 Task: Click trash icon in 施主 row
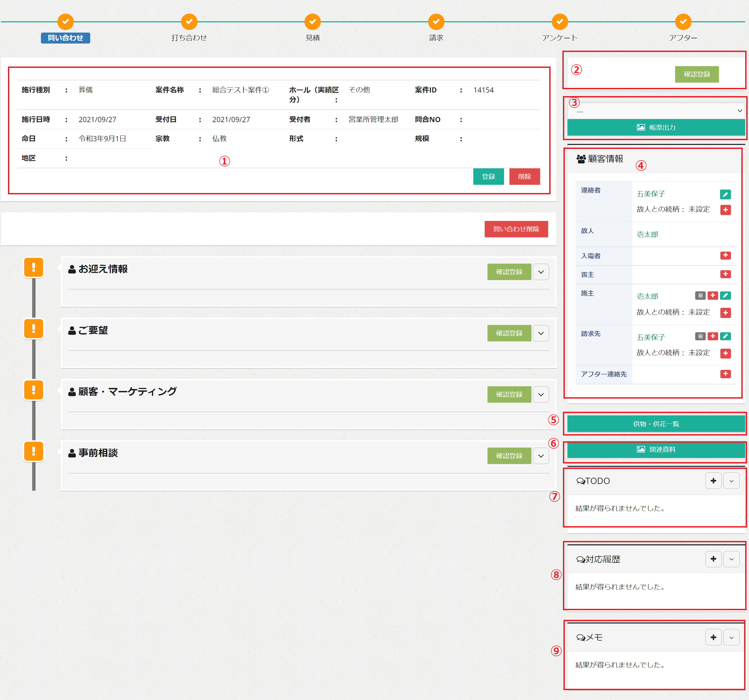(700, 296)
